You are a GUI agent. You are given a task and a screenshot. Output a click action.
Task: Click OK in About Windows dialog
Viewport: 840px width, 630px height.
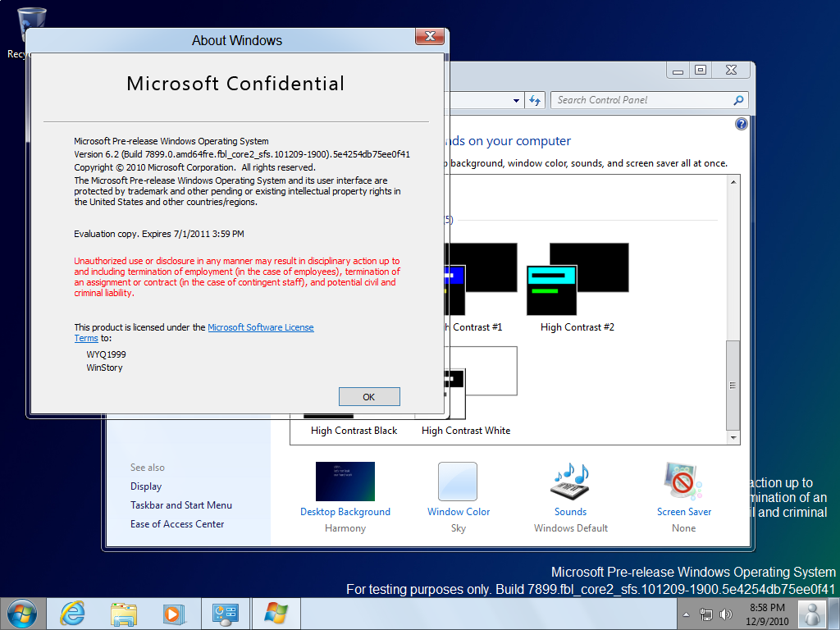(369, 397)
